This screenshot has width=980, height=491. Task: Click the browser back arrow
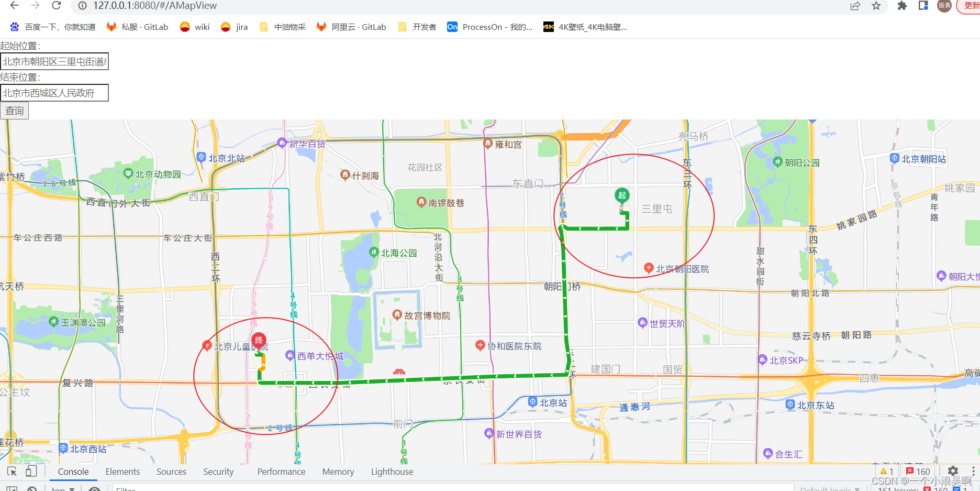pos(14,5)
